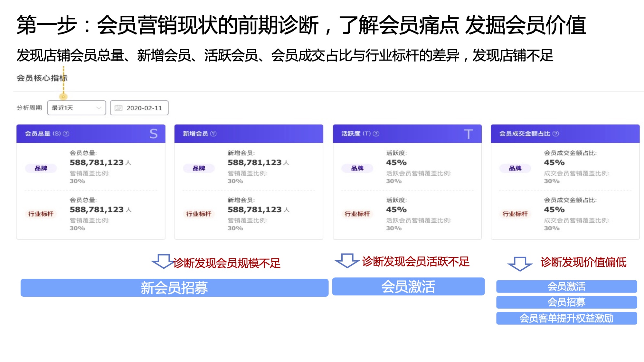Click the 会员核心指标 section heading
The image size is (644, 362).
pyautogui.click(x=42, y=78)
